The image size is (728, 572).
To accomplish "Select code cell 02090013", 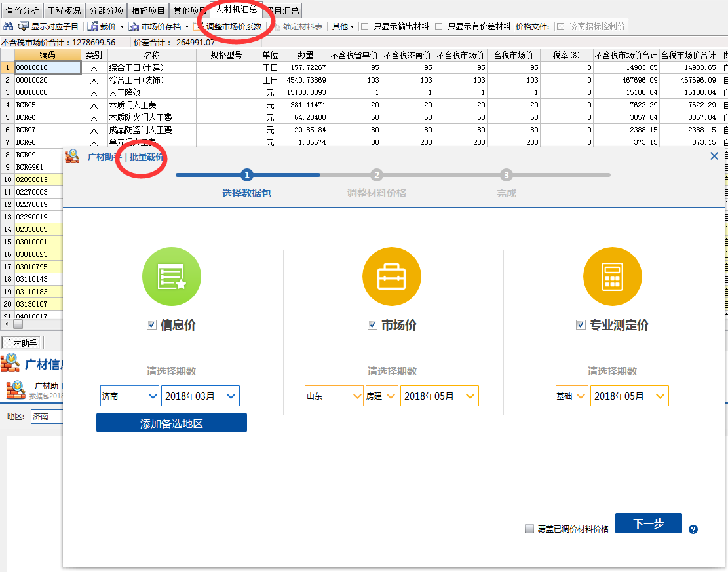I will coord(39,180).
